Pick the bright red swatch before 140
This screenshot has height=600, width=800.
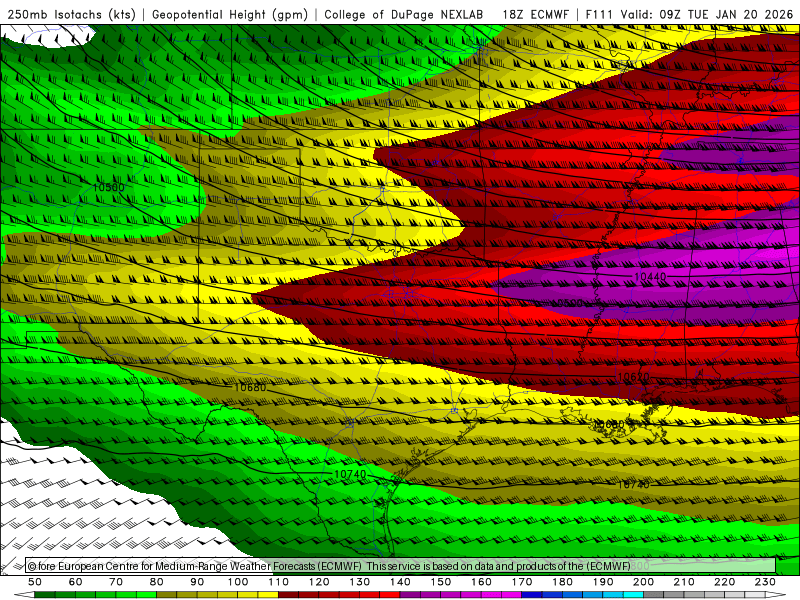tap(390, 595)
